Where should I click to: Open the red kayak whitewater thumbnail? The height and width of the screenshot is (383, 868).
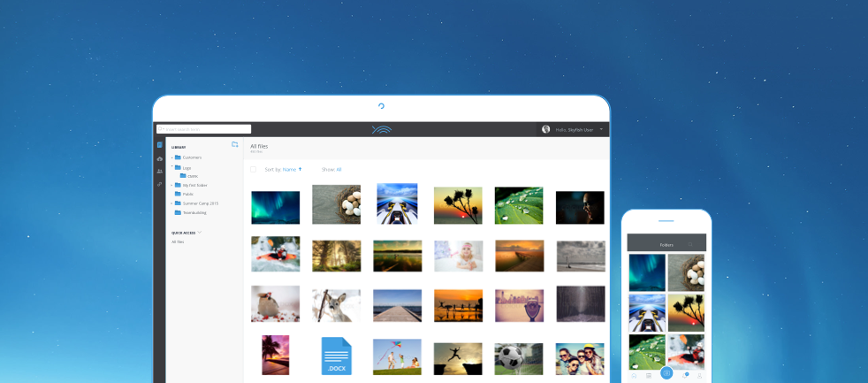click(276, 254)
